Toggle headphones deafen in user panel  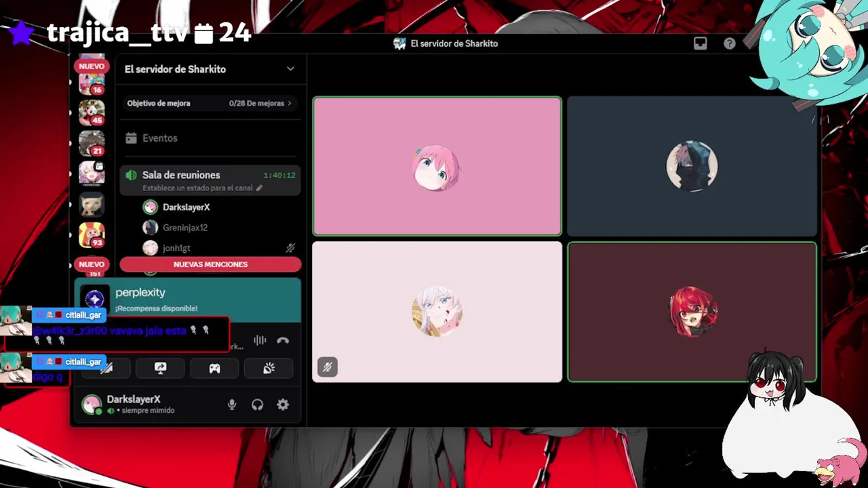coord(257,405)
